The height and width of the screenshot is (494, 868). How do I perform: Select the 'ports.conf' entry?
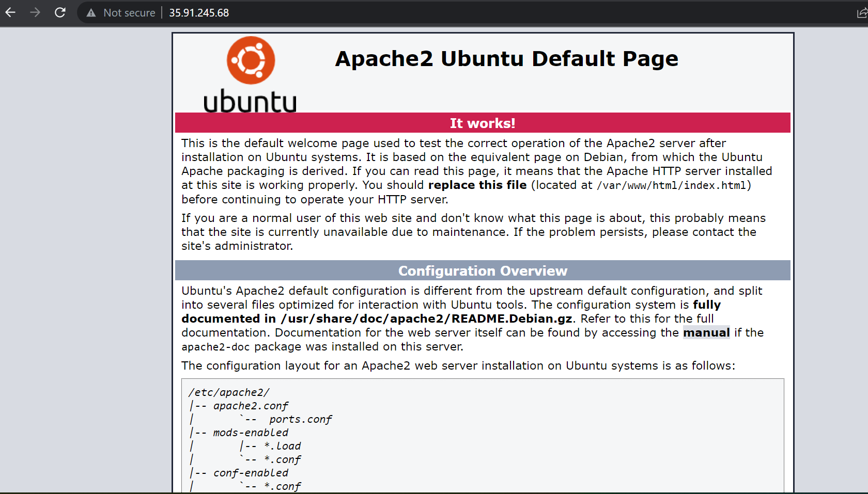[300, 419]
